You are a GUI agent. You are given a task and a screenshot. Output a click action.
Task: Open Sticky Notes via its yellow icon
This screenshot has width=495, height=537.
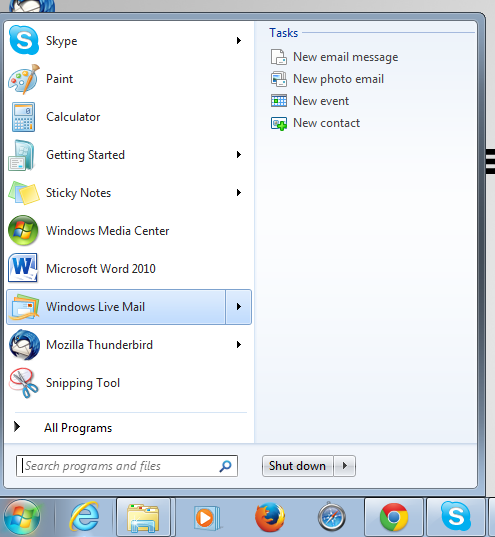[x=24, y=193]
